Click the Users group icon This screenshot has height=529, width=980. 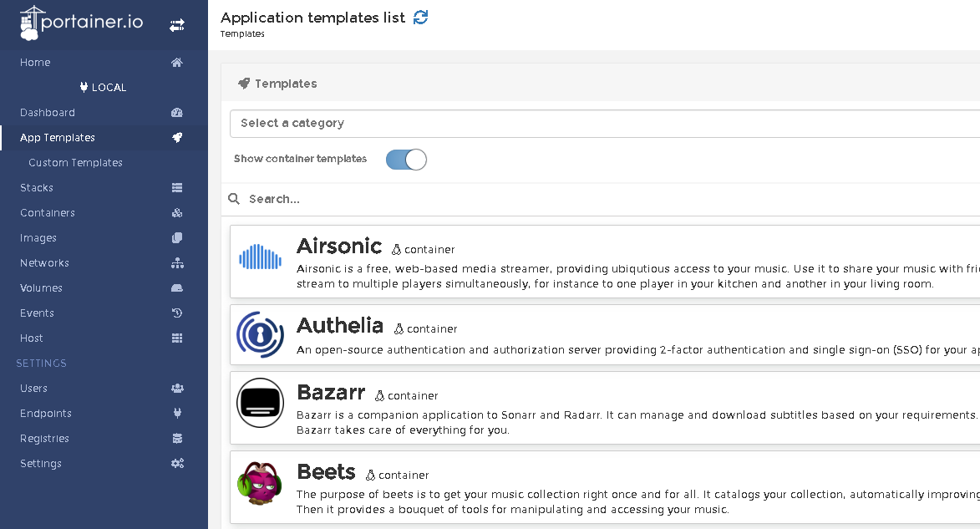coord(176,389)
